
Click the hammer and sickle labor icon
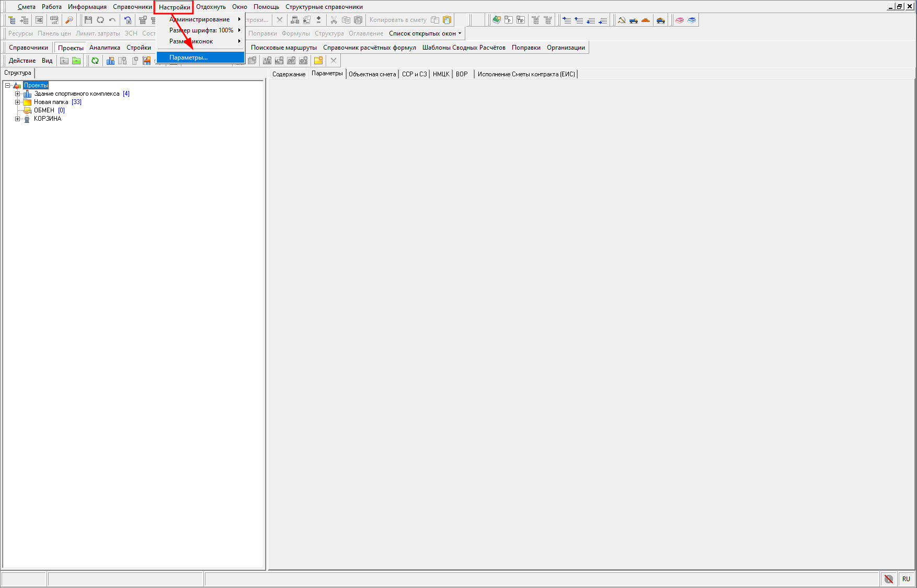coord(622,20)
